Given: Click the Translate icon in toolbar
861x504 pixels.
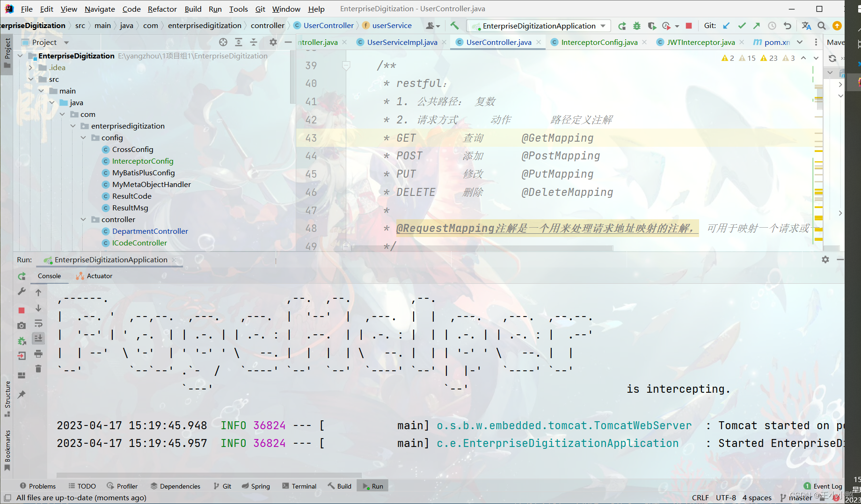Looking at the screenshot, I should pyautogui.click(x=806, y=26).
